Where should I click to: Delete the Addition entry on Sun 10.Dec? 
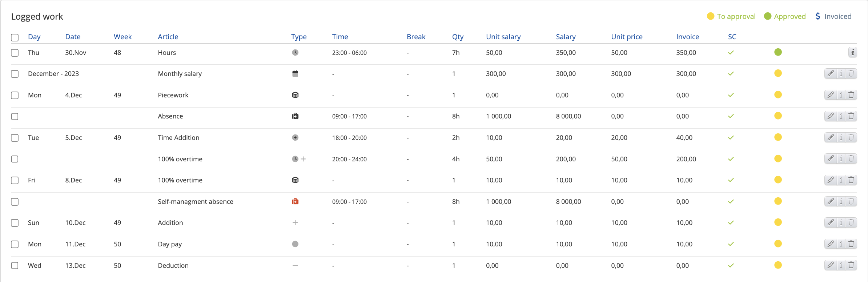coord(851,222)
